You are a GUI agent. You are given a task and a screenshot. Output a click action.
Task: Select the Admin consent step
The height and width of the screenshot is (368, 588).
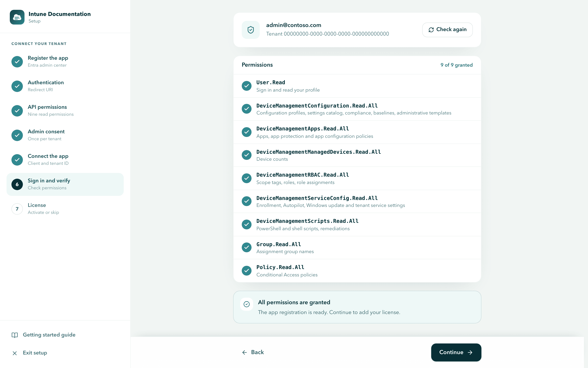[65, 135]
